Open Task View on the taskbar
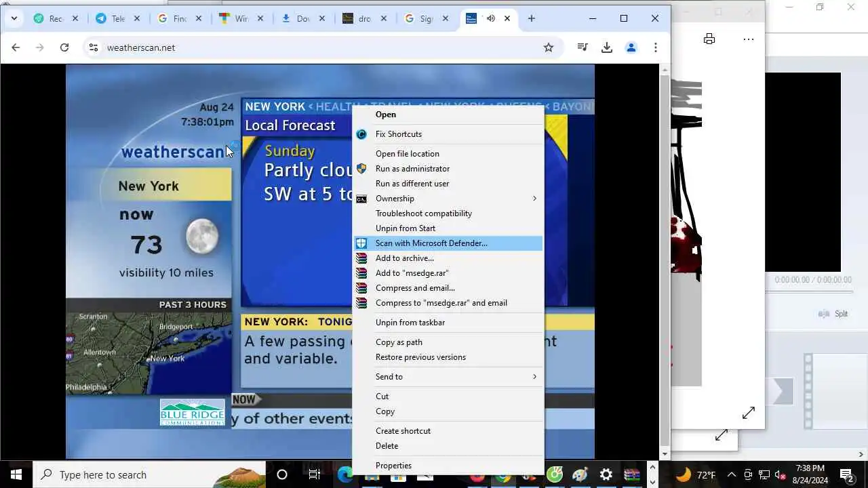The image size is (868, 488). point(314,474)
